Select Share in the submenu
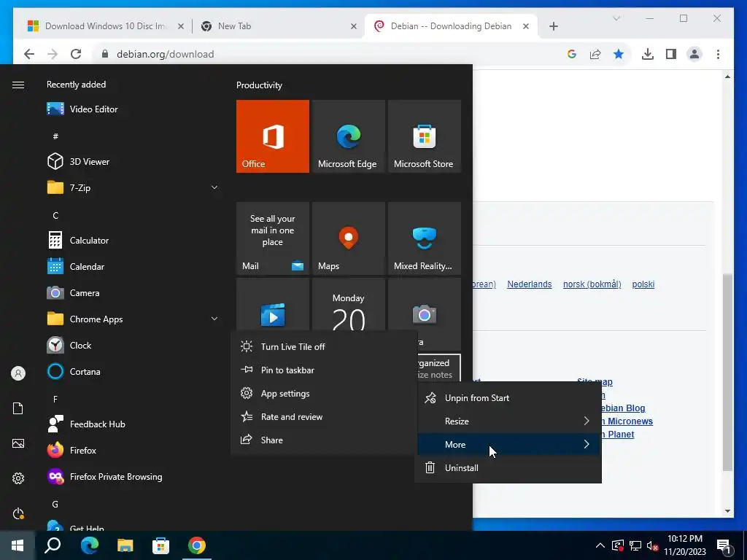The height and width of the screenshot is (560, 747). coord(324,440)
